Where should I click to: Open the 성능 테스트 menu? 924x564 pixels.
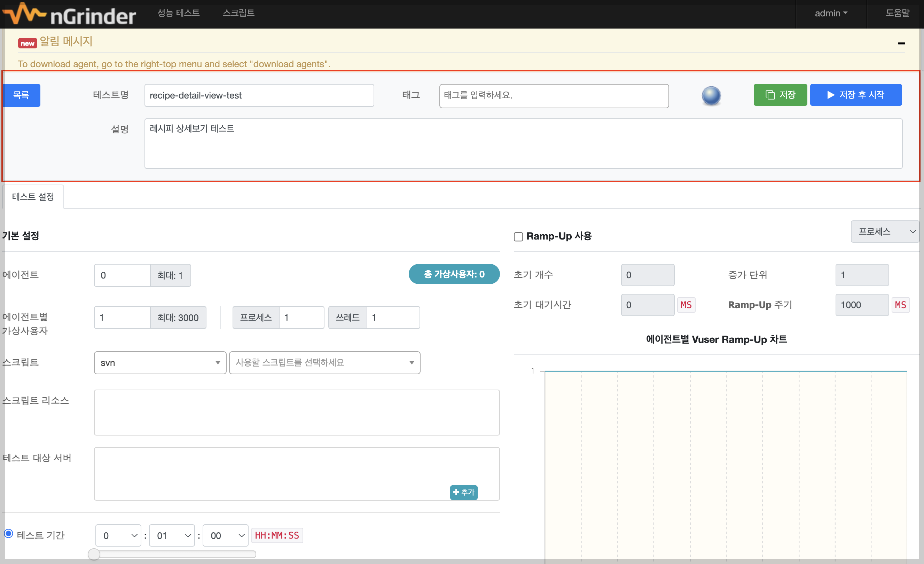pos(179,13)
